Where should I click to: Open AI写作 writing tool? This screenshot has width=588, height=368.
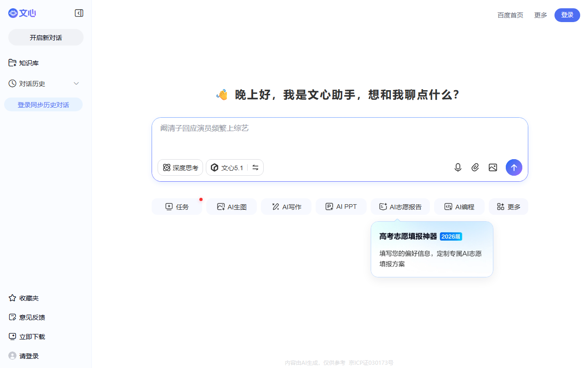(x=286, y=207)
